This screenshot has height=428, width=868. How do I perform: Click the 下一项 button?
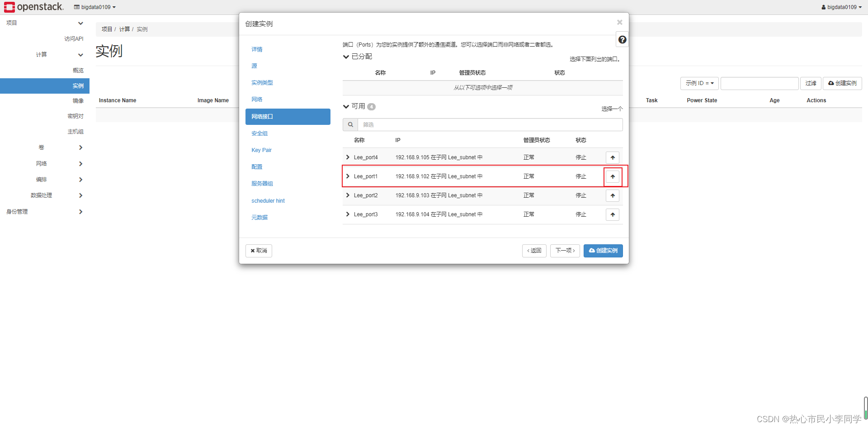pos(565,251)
